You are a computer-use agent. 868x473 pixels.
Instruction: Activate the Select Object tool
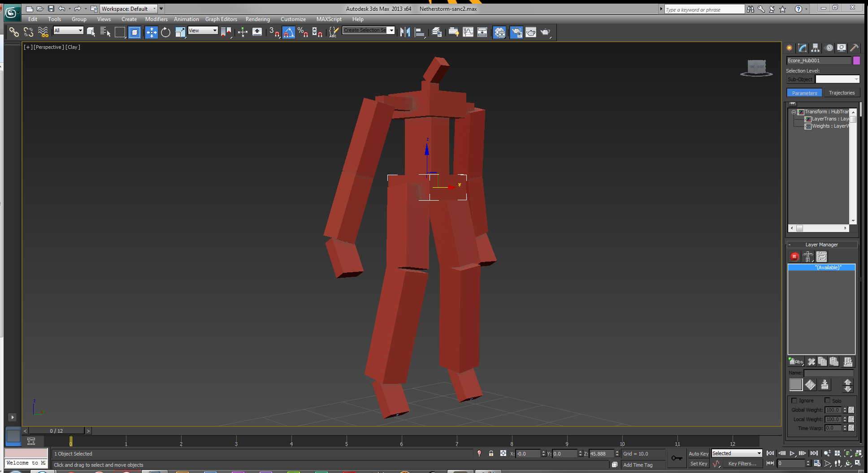(91, 32)
